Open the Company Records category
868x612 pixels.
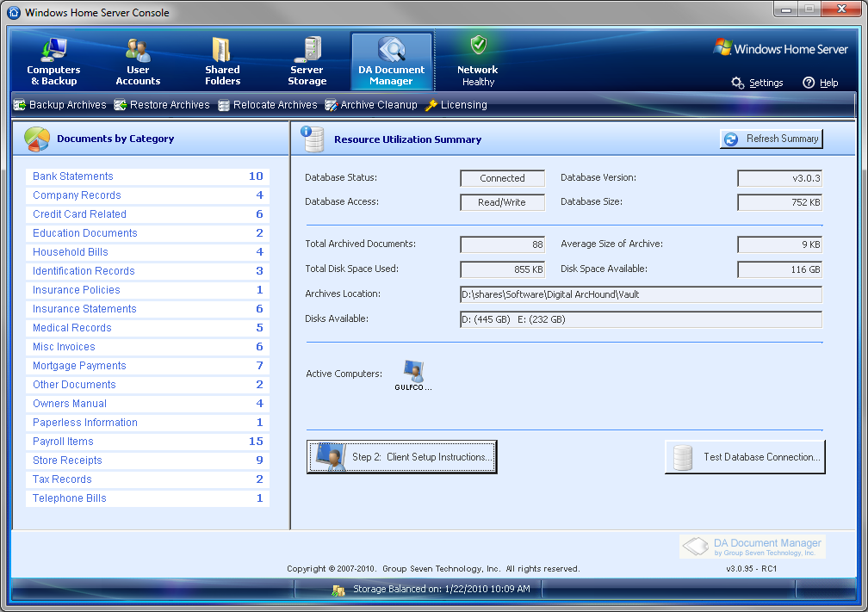tap(148, 195)
